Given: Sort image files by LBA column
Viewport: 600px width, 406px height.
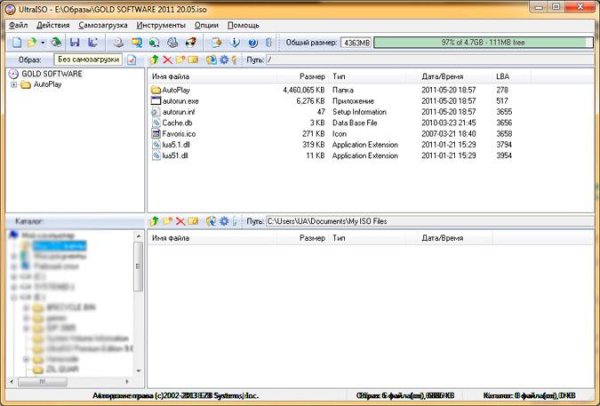Looking at the screenshot, I should pos(512,77).
